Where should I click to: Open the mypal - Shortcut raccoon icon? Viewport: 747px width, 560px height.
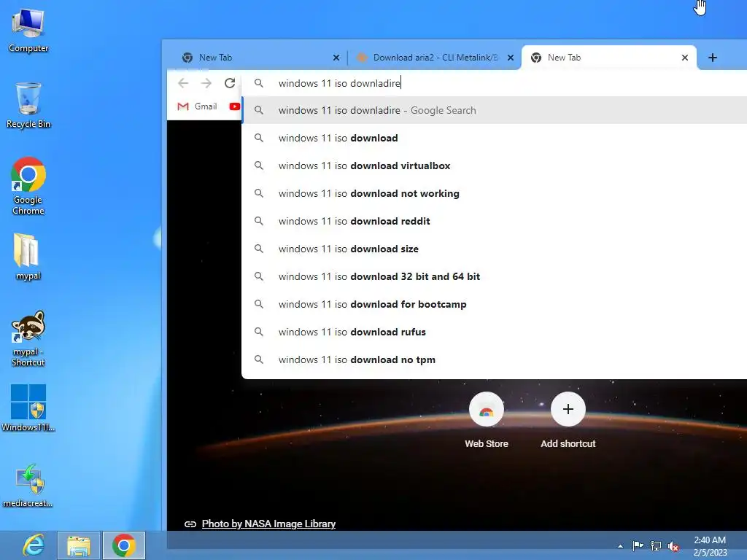tap(28, 338)
